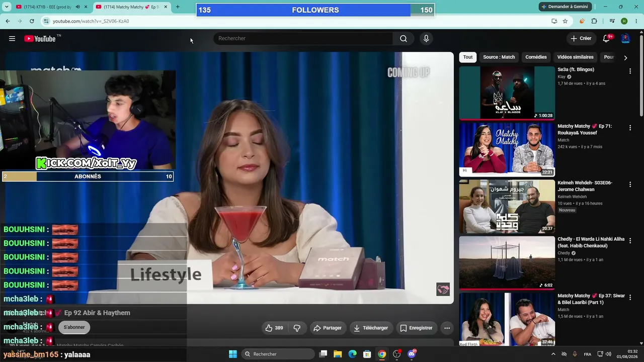Open the YouTube account avatar menu
Screen dimensions: 644x362
625,39
